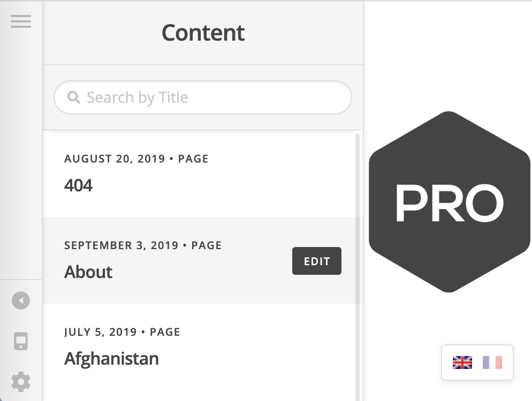Collapse the sidebar with the left-arrow icon
Image resolution: width=532 pixels, height=401 pixels.
click(x=21, y=300)
